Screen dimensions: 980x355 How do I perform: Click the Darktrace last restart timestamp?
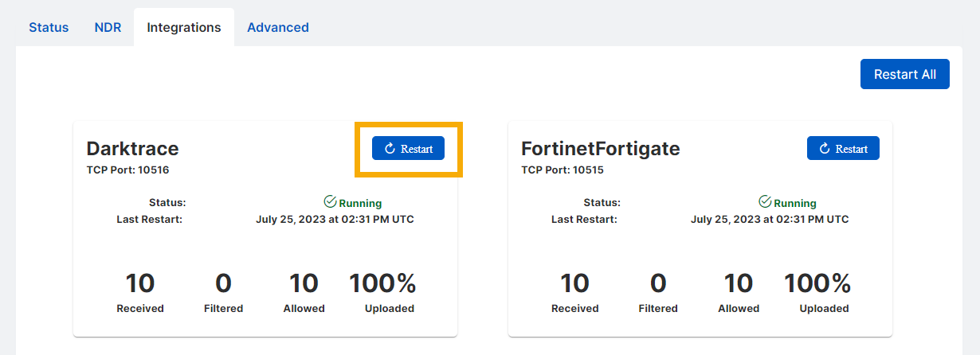click(335, 219)
